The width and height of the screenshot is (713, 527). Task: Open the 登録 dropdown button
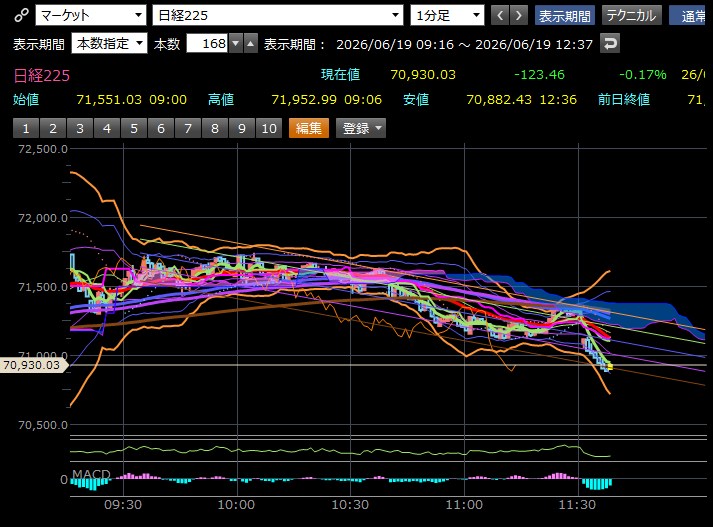361,128
